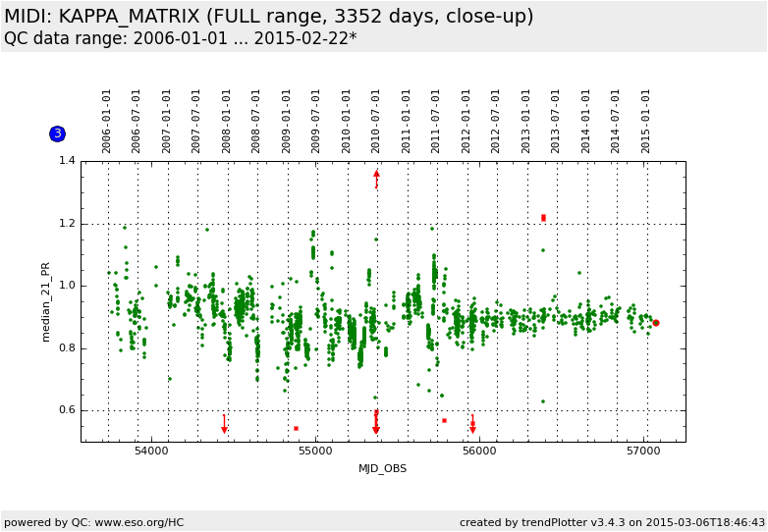The image size is (768, 532).
Task: Click the 1.4 y-axis tick label
Action: point(66,161)
